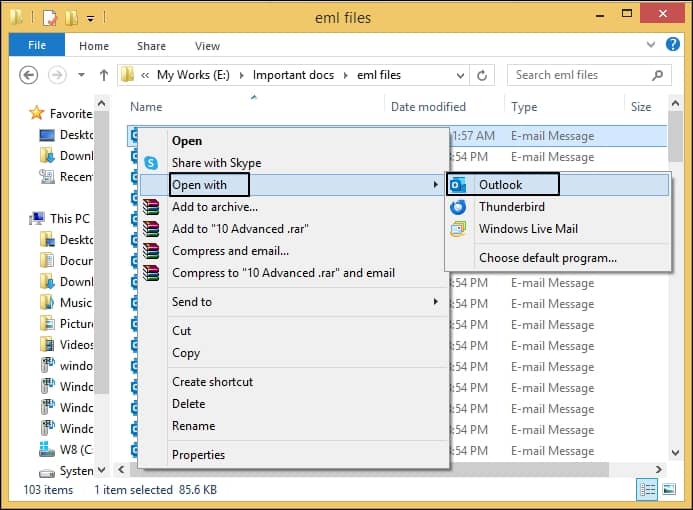693x510 pixels.
Task: Open the recent locations dropdown arrow
Action: coord(81,75)
